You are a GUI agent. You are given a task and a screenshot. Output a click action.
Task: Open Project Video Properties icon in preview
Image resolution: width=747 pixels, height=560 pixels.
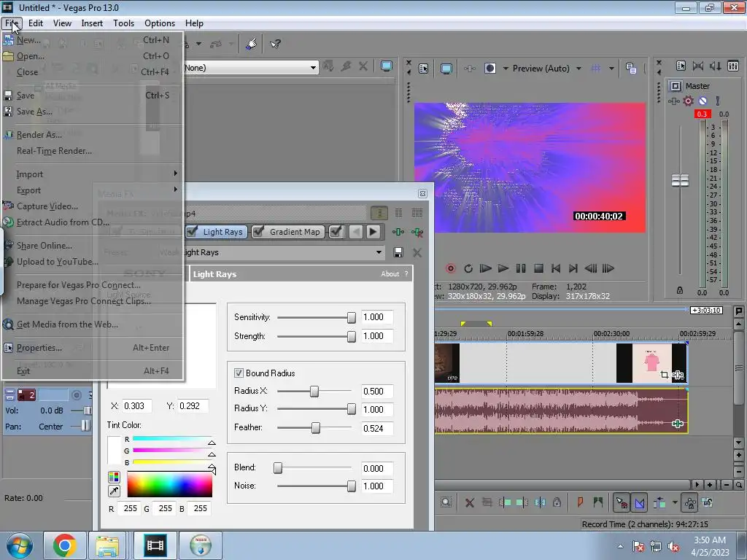(424, 69)
